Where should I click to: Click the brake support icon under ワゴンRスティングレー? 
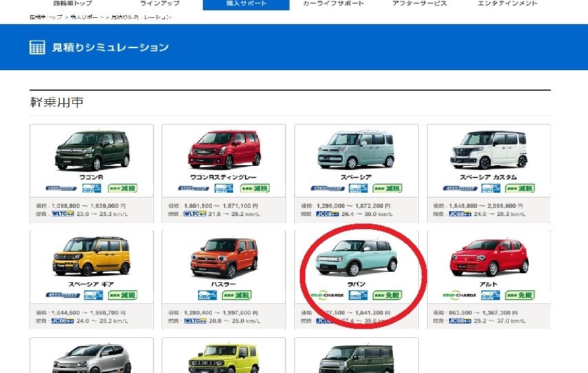pyautogui.click(x=224, y=189)
